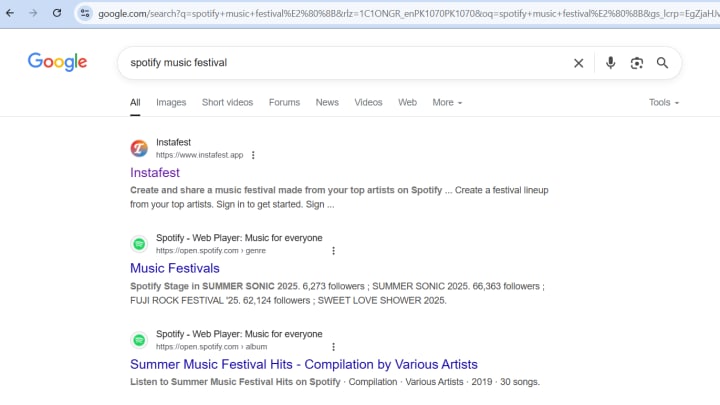
Task: Click Spotify Web Player site name above Summer Music Festival Hits
Action: point(239,334)
